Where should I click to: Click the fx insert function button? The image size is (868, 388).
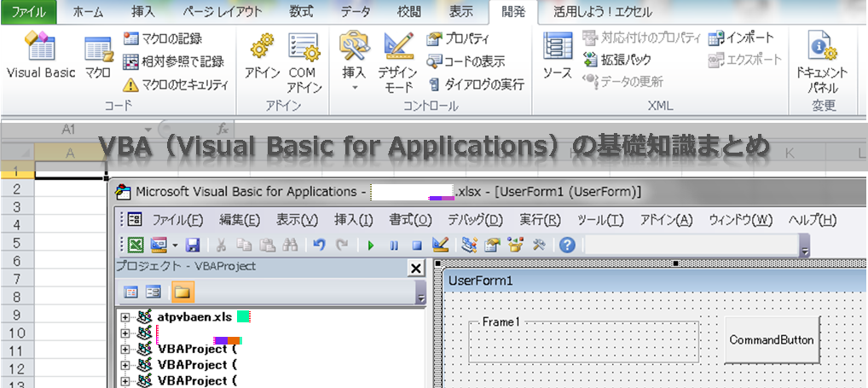pyautogui.click(x=223, y=130)
